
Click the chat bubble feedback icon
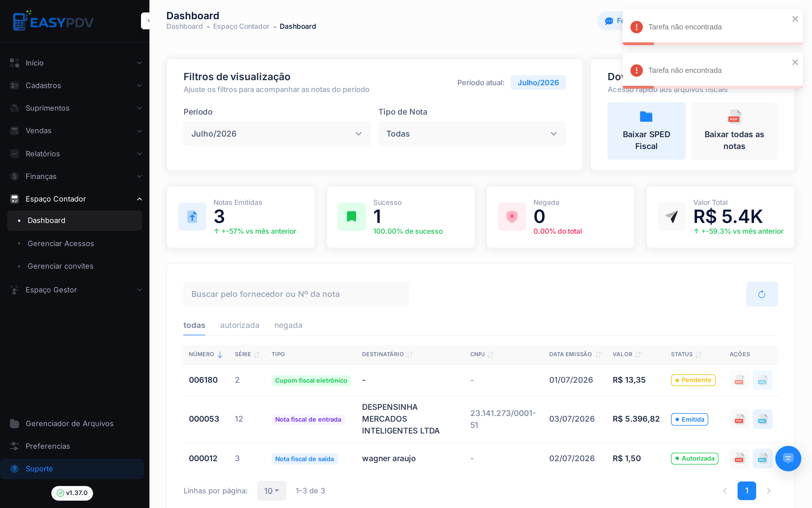click(x=609, y=21)
